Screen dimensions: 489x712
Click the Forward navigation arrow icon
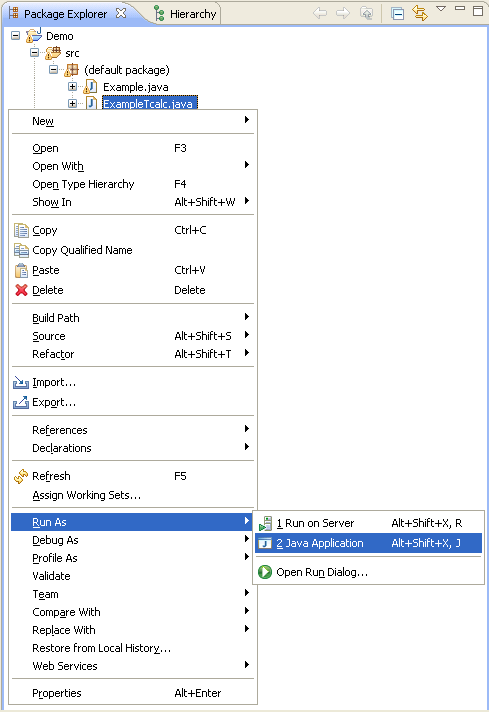[343, 13]
